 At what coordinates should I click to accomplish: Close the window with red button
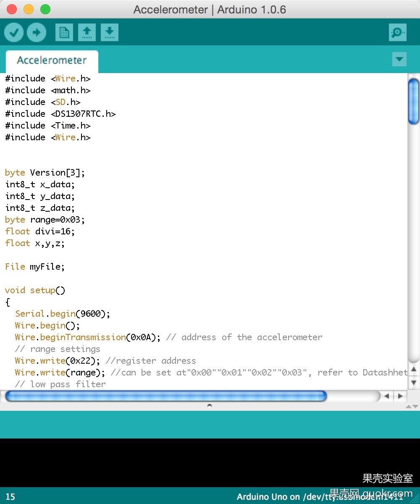11,9
